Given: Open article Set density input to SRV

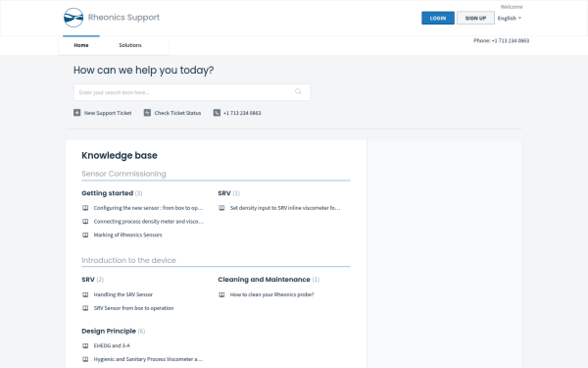Looking at the screenshot, I should (285, 208).
